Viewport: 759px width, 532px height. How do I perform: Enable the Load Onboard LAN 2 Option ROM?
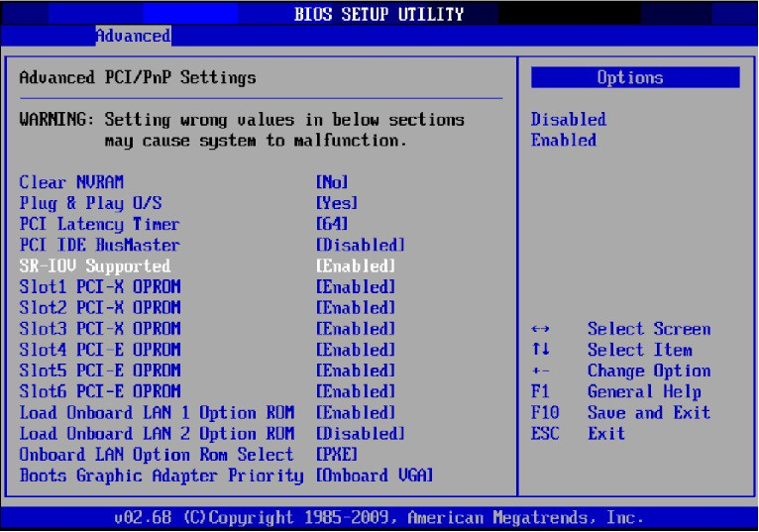(360, 433)
